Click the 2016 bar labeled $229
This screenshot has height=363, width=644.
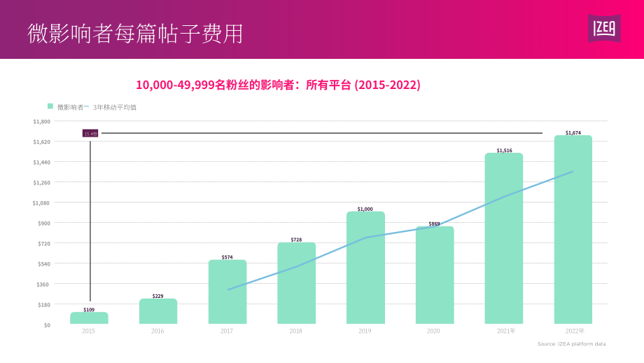[x=158, y=311]
